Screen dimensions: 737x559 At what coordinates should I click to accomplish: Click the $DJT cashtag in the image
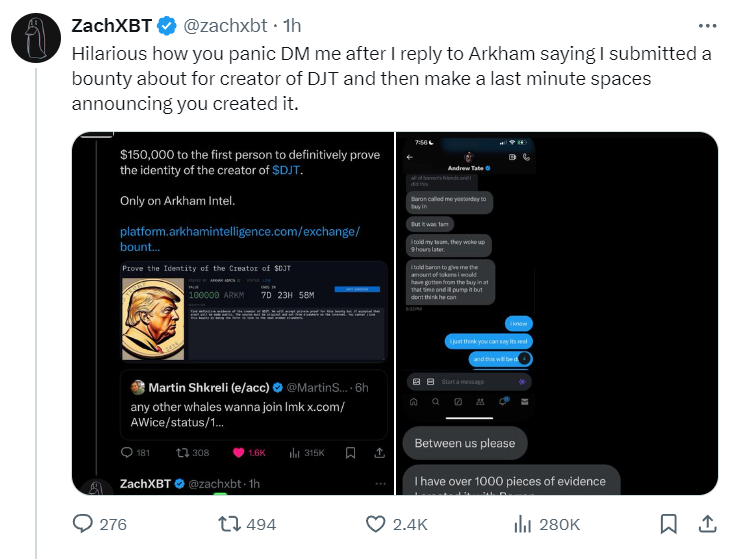coord(286,170)
